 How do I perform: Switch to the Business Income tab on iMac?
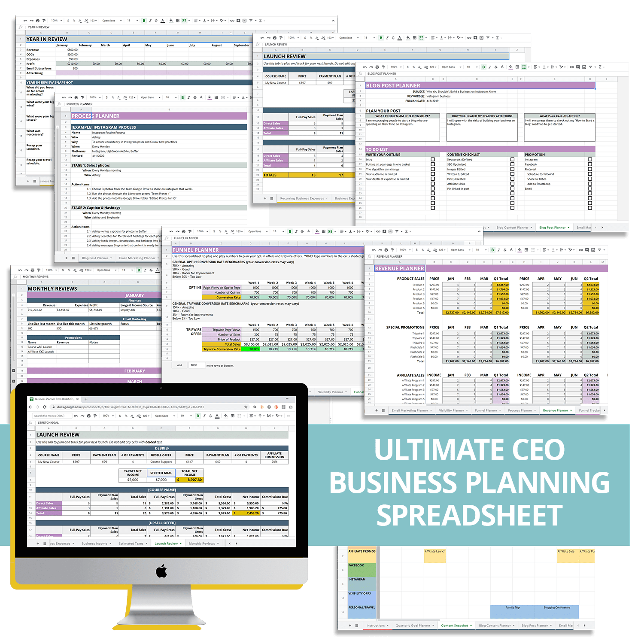[94, 544]
